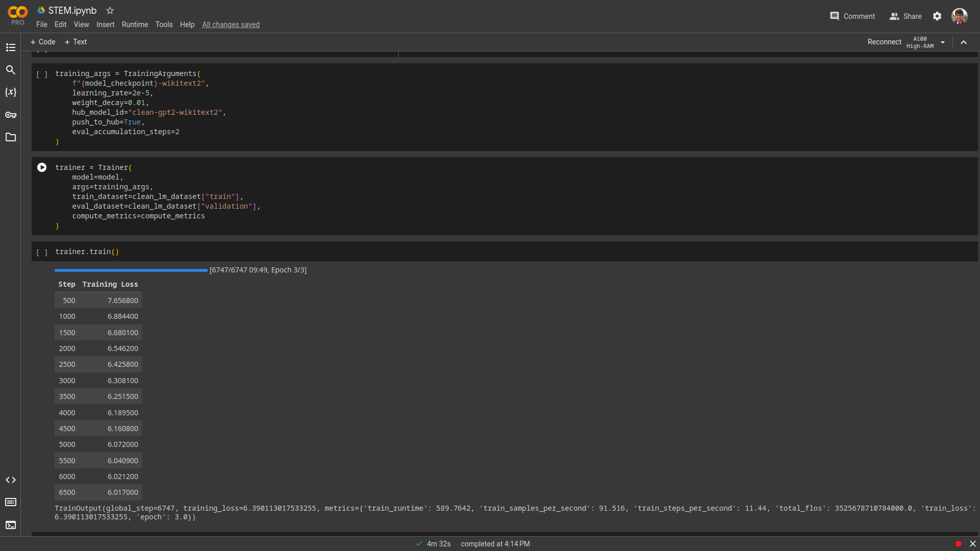
Task: Open the user account avatar
Action: (x=960, y=16)
